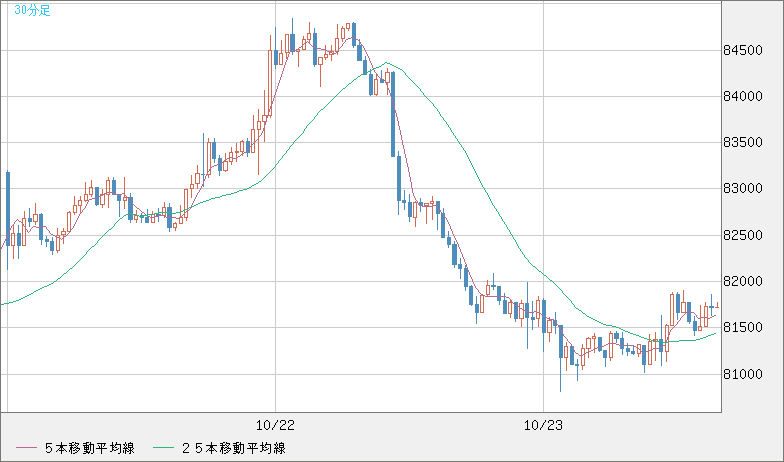Screen dimensions: 784x462
Task: Click the 83000 price axis label
Action: pos(743,188)
